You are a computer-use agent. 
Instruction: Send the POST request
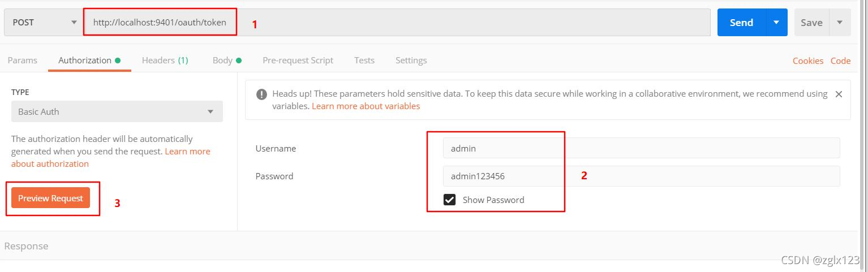click(x=741, y=23)
